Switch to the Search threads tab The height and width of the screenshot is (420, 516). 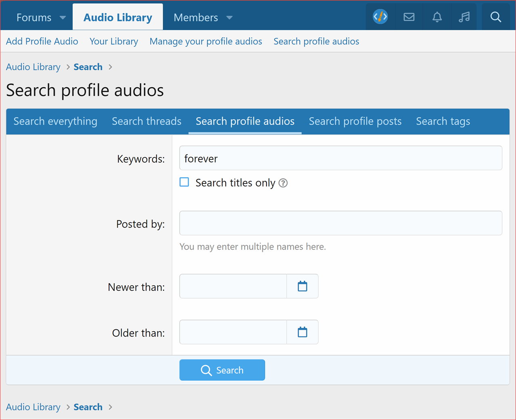147,121
